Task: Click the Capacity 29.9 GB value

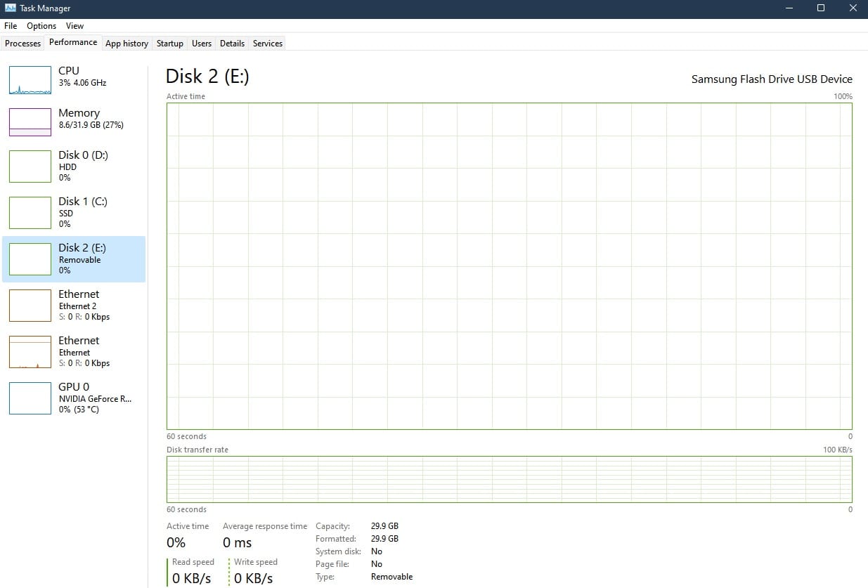Action: (x=384, y=526)
